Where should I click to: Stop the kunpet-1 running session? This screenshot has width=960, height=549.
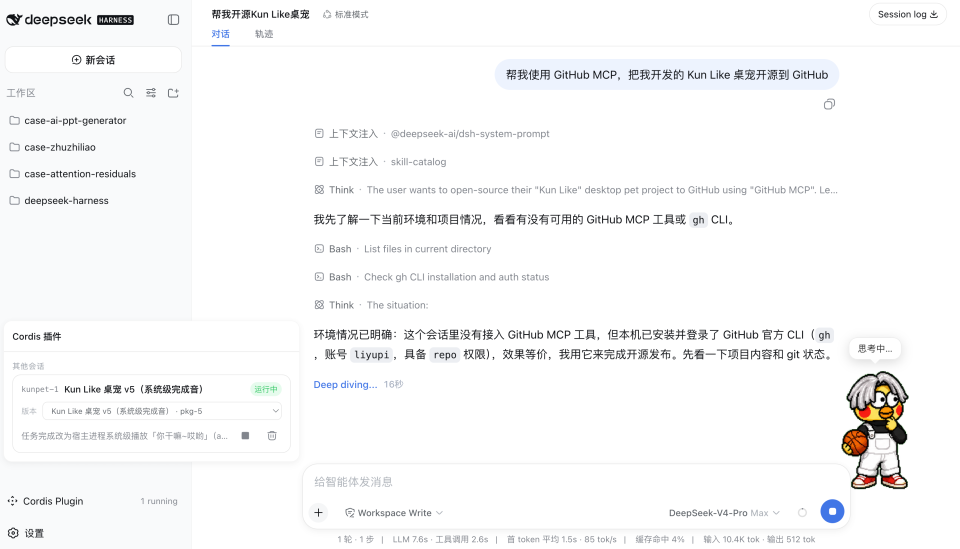tap(246, 436)
